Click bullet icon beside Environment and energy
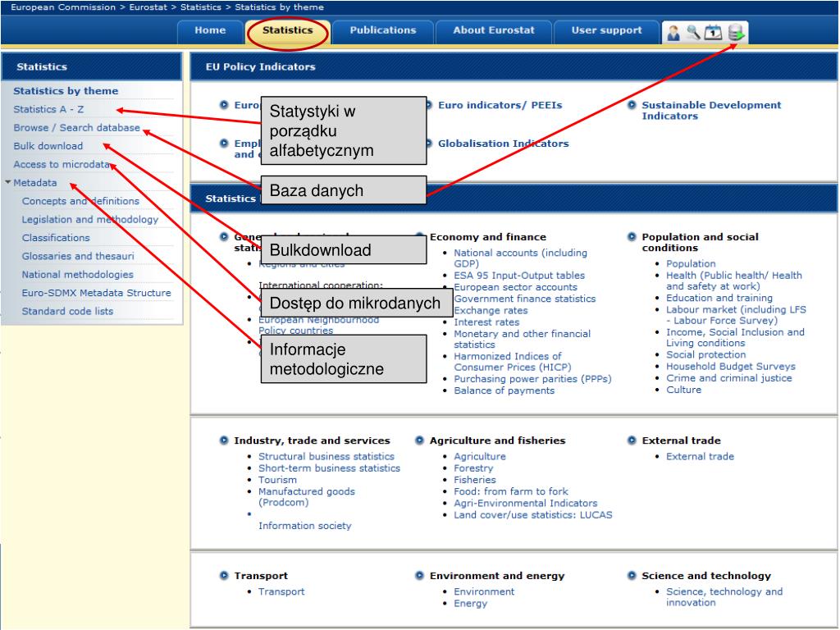This screenshot has width=840, height=630. tap(419, 575)
